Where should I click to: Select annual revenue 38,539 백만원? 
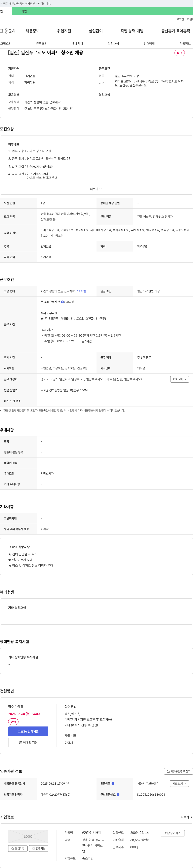coord(140,840)
